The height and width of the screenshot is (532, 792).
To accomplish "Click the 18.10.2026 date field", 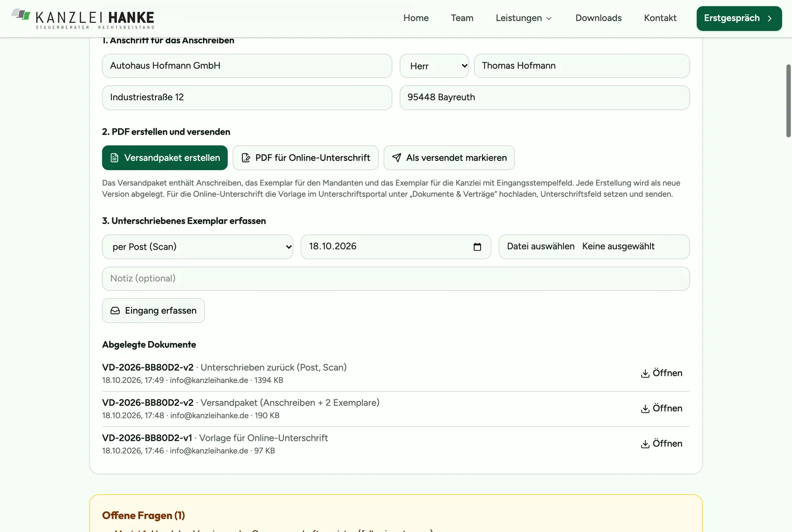I will pos(396,246).
